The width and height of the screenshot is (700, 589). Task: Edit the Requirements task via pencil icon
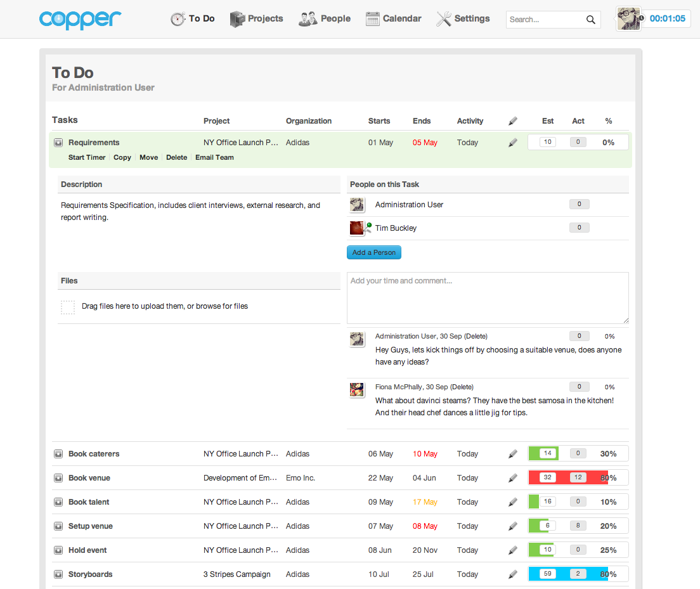click(x=513, y=142)
